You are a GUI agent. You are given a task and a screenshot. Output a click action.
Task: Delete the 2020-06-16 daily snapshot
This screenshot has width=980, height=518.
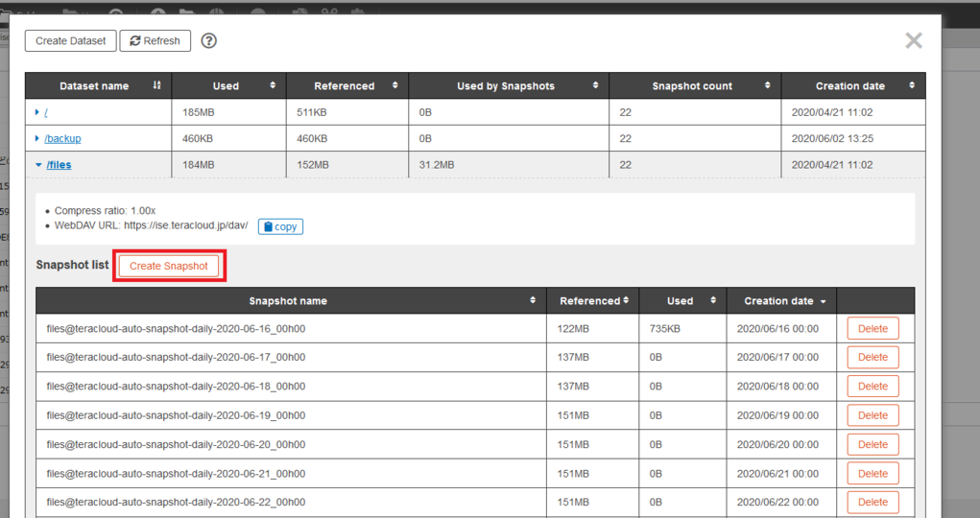[x=872, y=329]
